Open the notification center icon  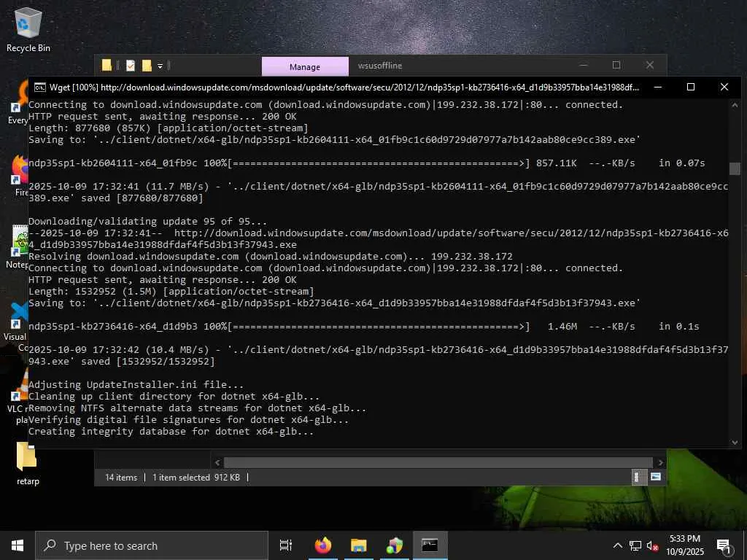click(x=724, y=545)
